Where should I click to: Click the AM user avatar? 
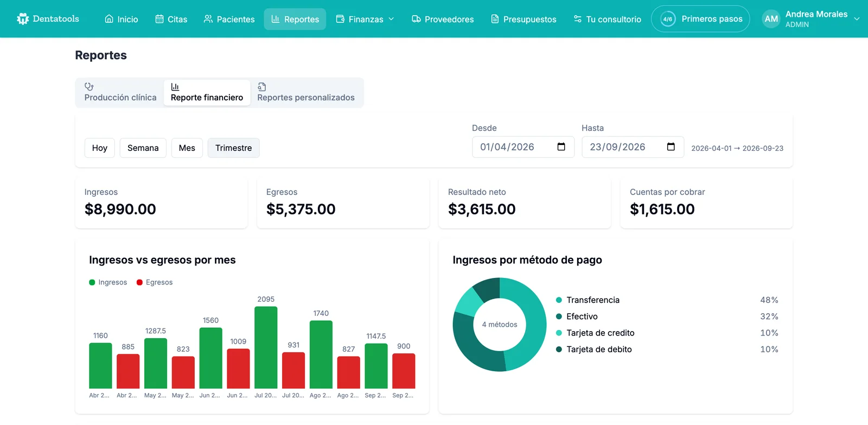tap(771, 19)
